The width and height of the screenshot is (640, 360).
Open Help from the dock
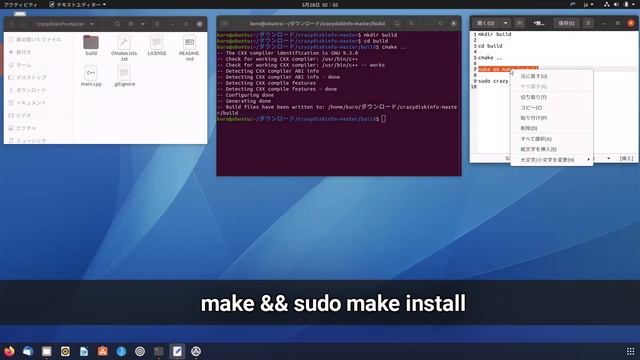tap(121, 351)
